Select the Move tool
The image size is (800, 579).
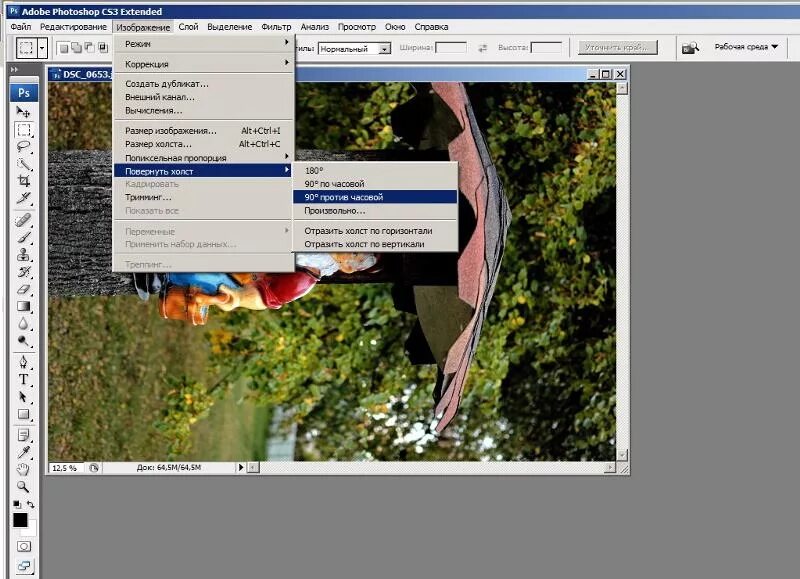pyautogui.click(x=23, y=111)
